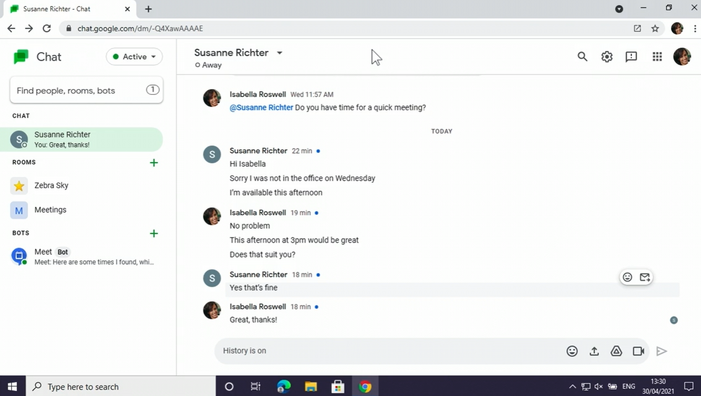Open Windows notification center
This screenshot has height=396, width=701.
click(689, 387)
